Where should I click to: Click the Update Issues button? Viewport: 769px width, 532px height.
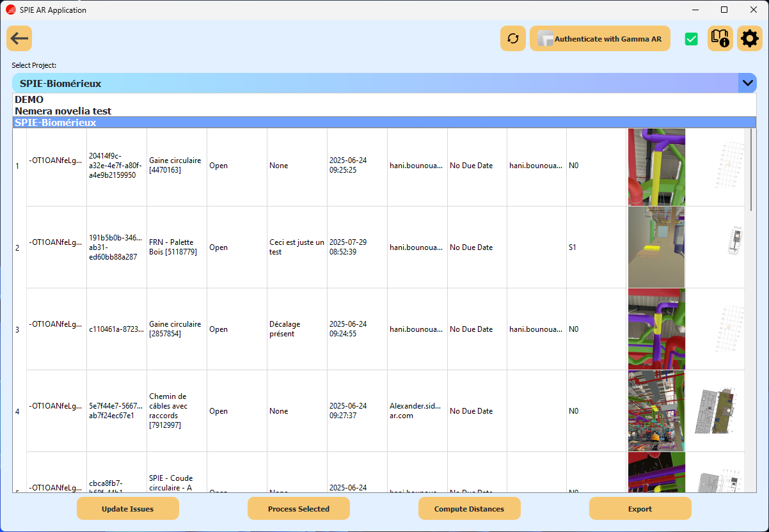[127, 508]
